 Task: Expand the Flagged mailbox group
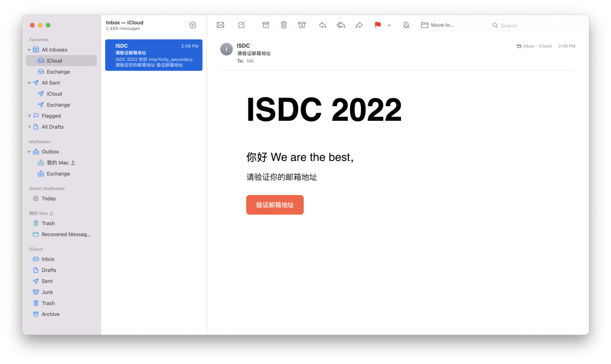tap(29, 116)
